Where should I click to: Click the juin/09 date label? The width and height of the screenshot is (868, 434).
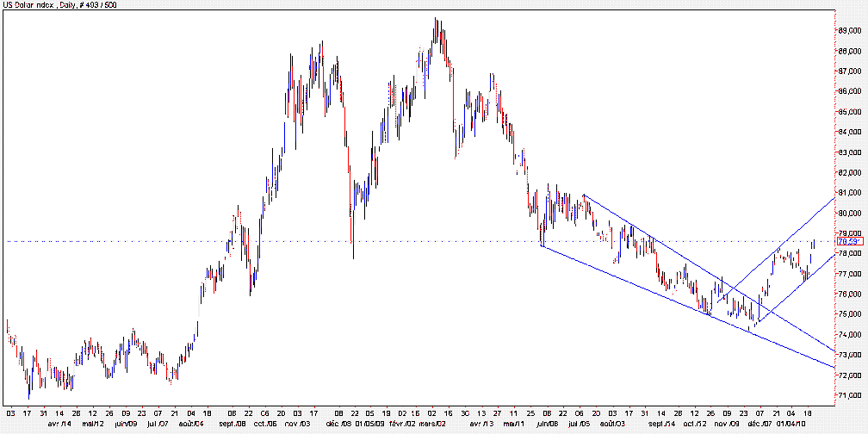(126, 424)
